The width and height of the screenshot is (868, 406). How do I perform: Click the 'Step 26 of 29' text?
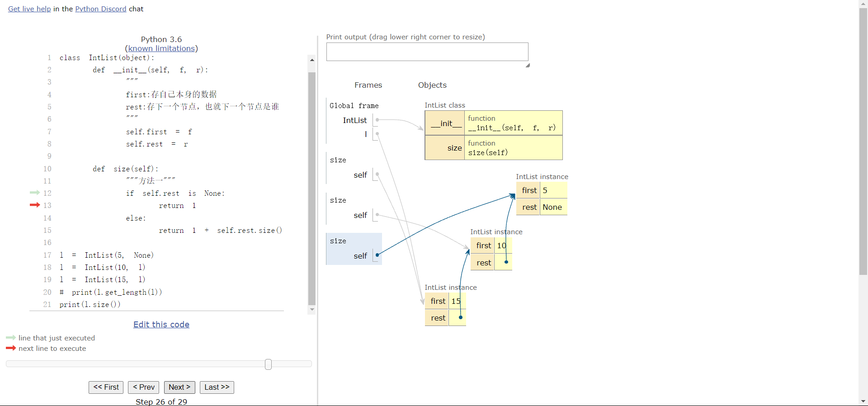[x=161, y=401]
